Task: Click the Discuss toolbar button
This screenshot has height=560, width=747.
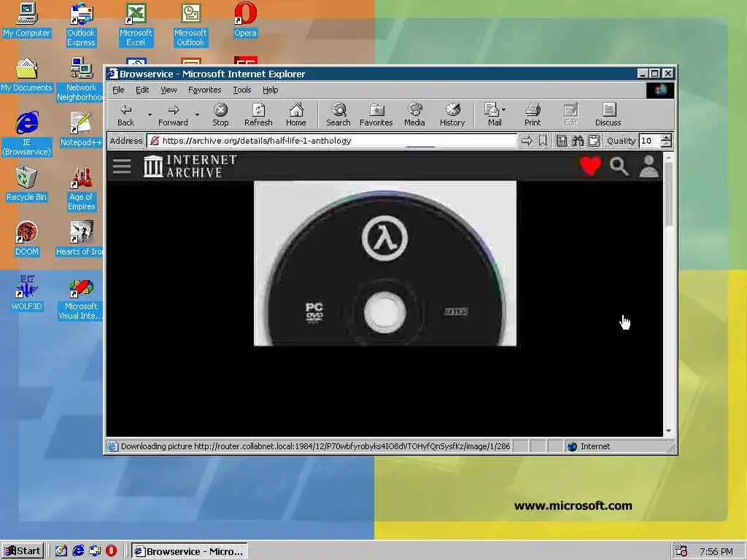Action: [x=608, y=115]
